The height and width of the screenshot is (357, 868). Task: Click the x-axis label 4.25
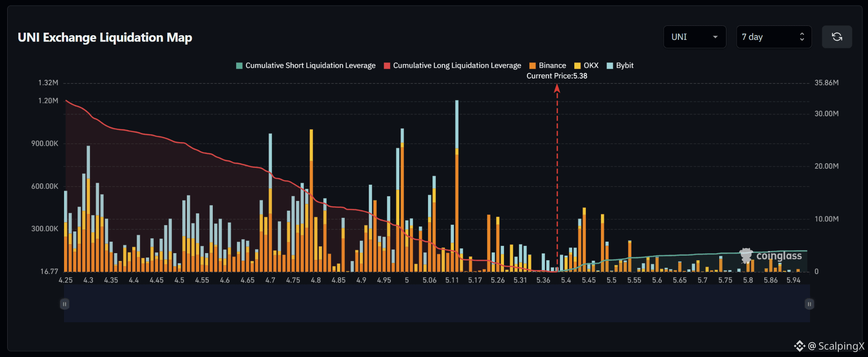66,280
